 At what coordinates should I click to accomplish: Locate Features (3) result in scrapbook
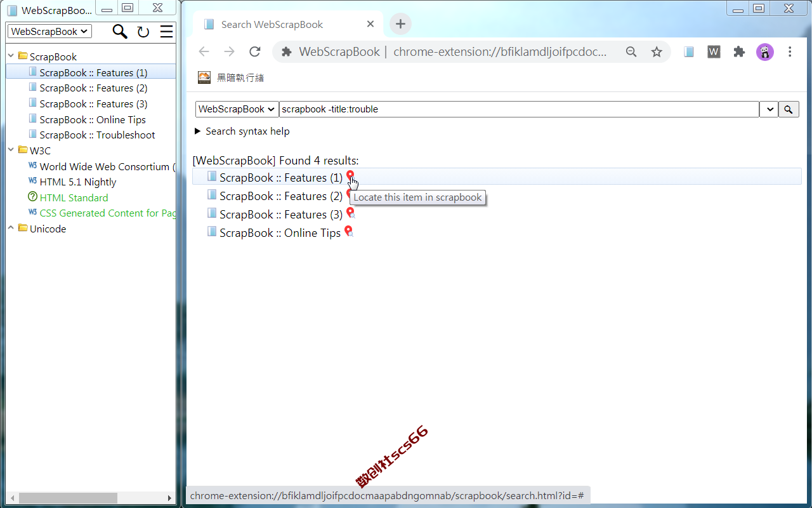tap(350, 213)
